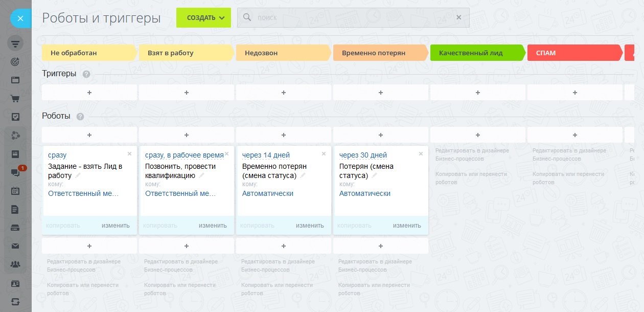Change 'через 30 дней' delay setting

pos(363,155)
